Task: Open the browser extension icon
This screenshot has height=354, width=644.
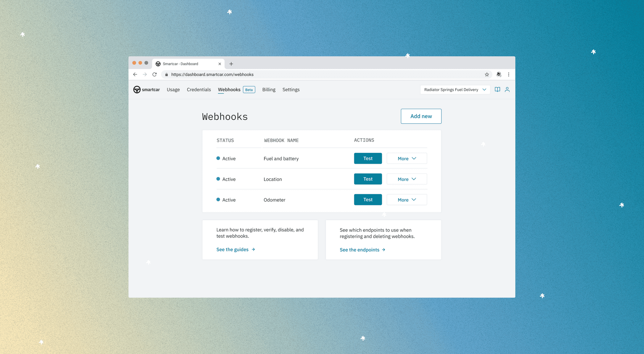Action: point(498,74)
